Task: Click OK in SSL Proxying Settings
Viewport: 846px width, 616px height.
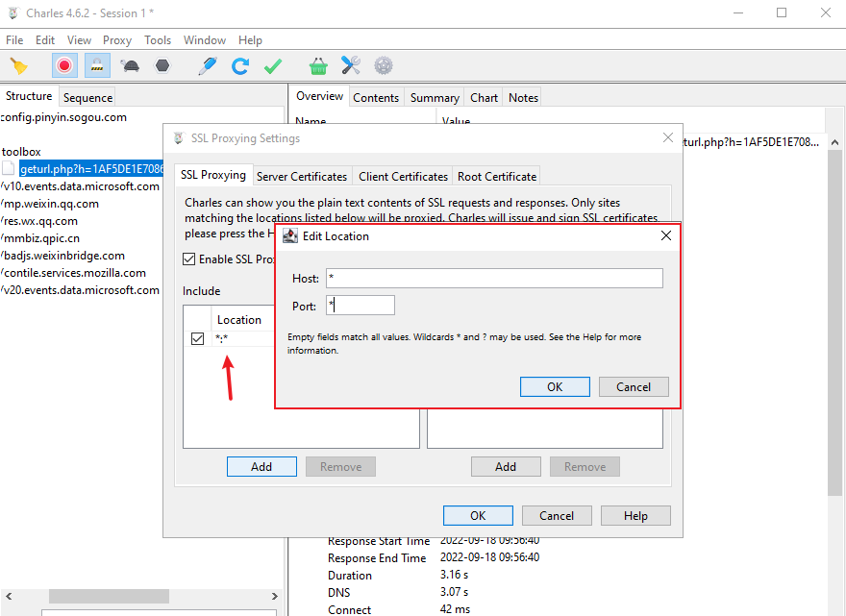Action: tap(478, 515)
